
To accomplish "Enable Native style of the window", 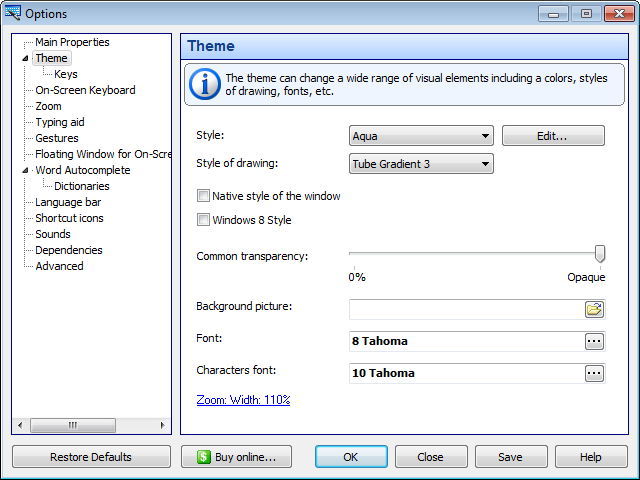I will point(204,196).
